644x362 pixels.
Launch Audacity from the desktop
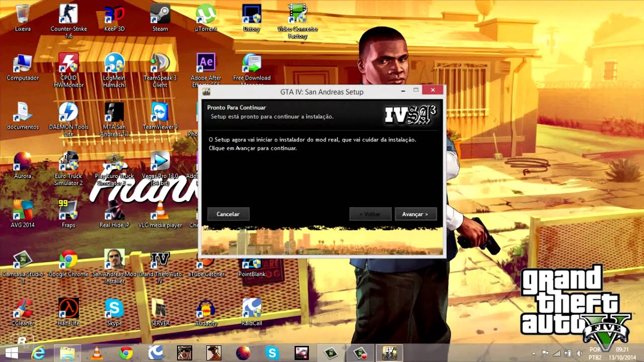206,313
